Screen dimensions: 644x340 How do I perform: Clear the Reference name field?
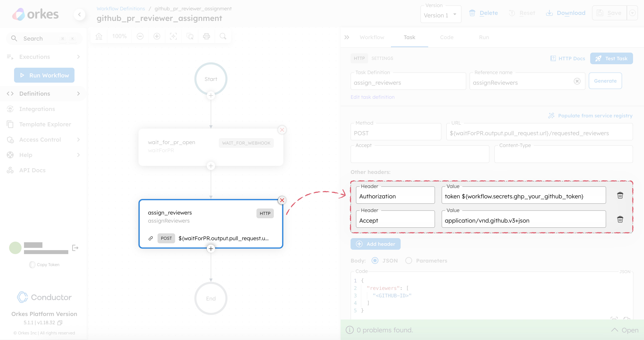click(577, 81)
